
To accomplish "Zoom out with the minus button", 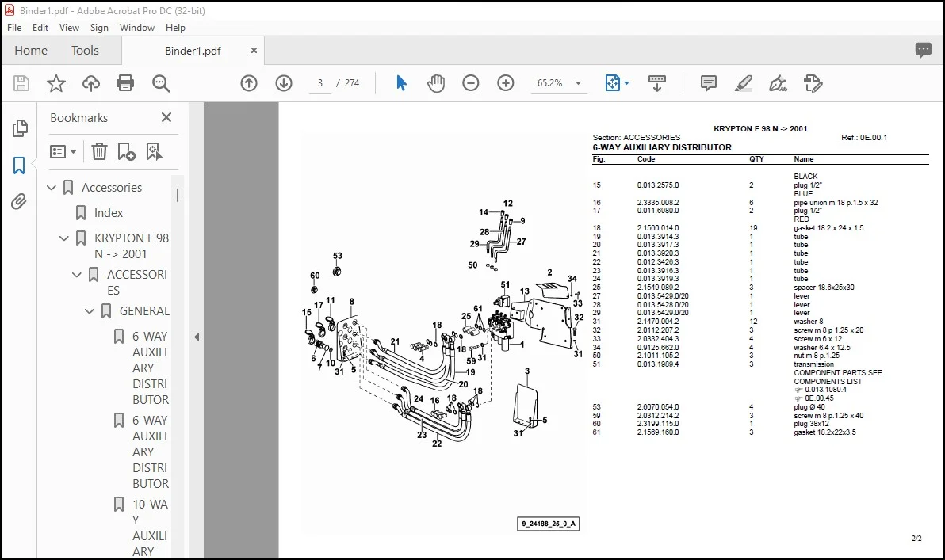I will 471,83.
